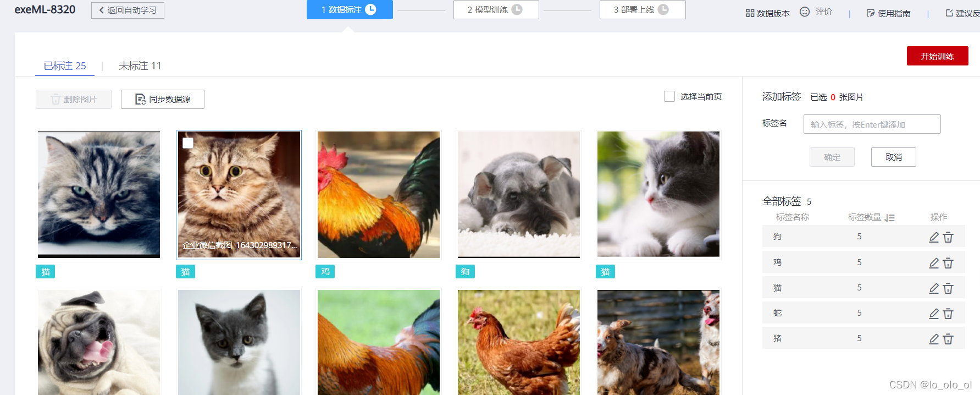Select the schnauzer dog image

pyautogui.click(x=519, y=195)
